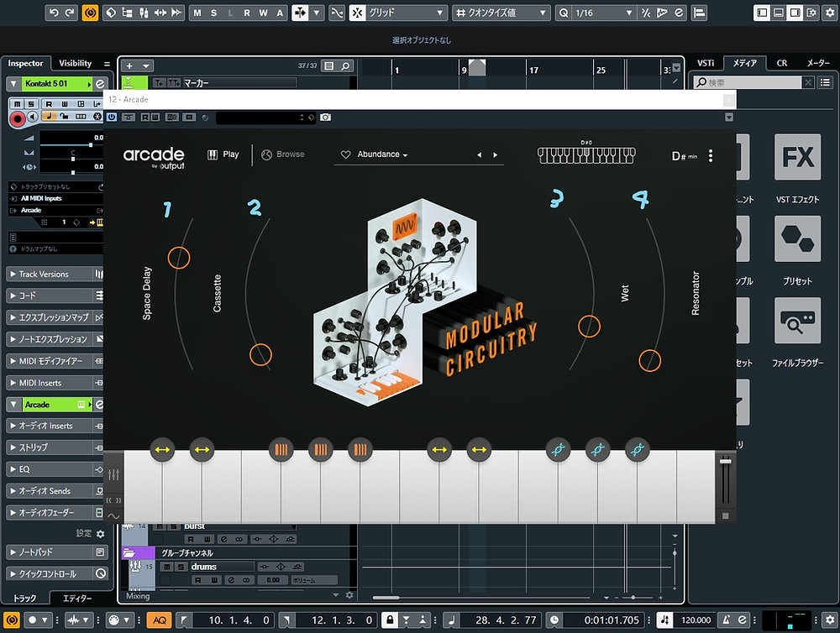Open Arcade three-dot options menu
This screenshot has width=840, height=633.
point(711,155)
